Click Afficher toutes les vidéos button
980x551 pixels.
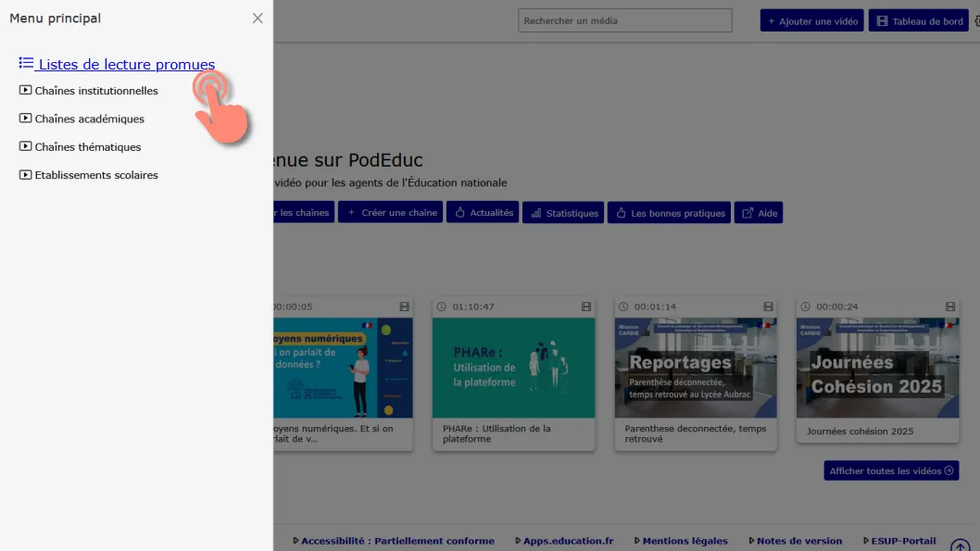click(x=891, y=470)
